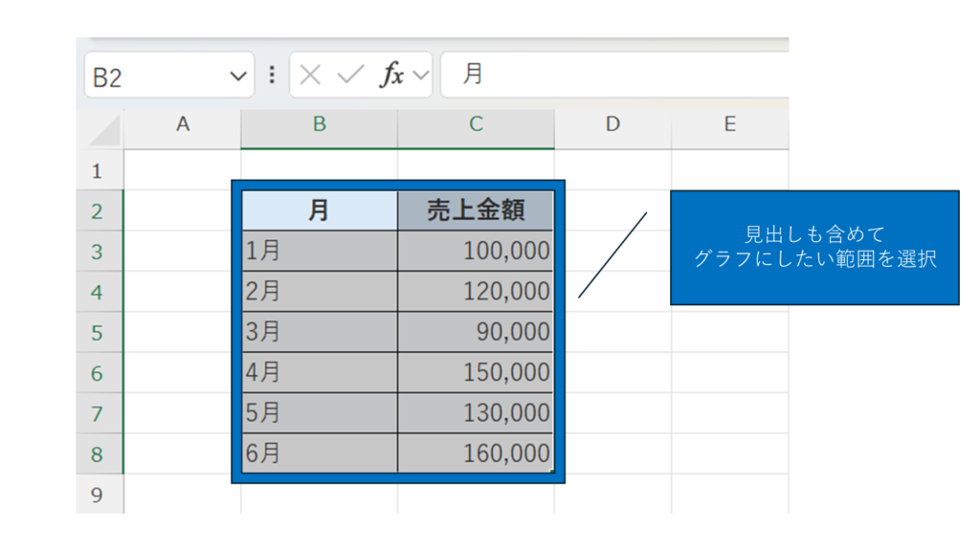This screenshot has height=551, width=980.
Task: Select column B header
Action: pyautogui.click(x=319, y=124)
